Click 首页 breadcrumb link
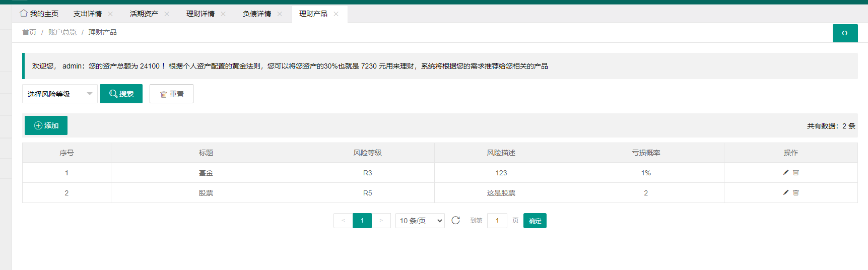 point(29,32)
